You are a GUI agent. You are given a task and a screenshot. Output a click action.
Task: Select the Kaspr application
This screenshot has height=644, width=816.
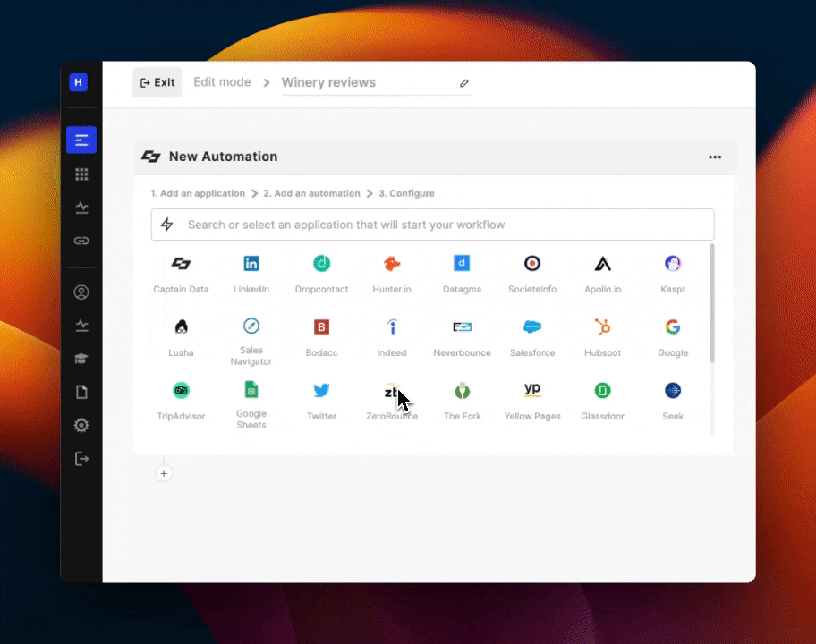coord(673,275)
